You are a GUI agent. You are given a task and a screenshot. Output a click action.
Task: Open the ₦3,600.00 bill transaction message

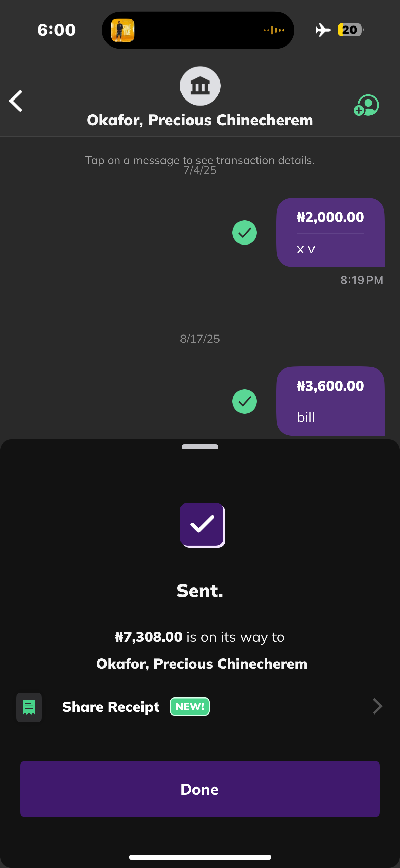(x=330, y=401)
